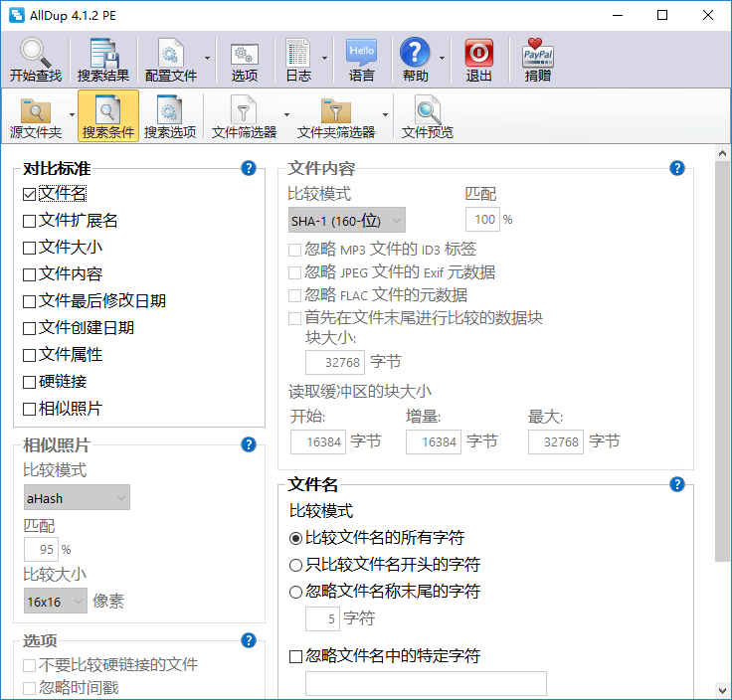
Task: Expand the 源文件夹 dropdown arrow
Action: [72, 114]
